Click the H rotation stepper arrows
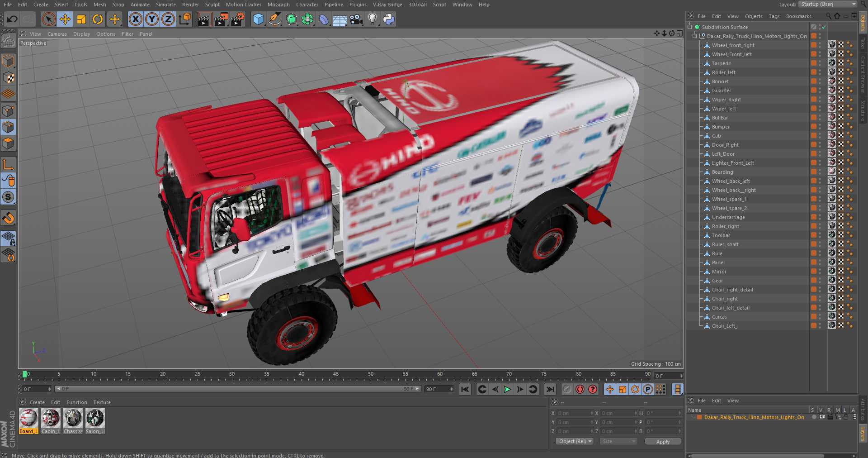 679,413
